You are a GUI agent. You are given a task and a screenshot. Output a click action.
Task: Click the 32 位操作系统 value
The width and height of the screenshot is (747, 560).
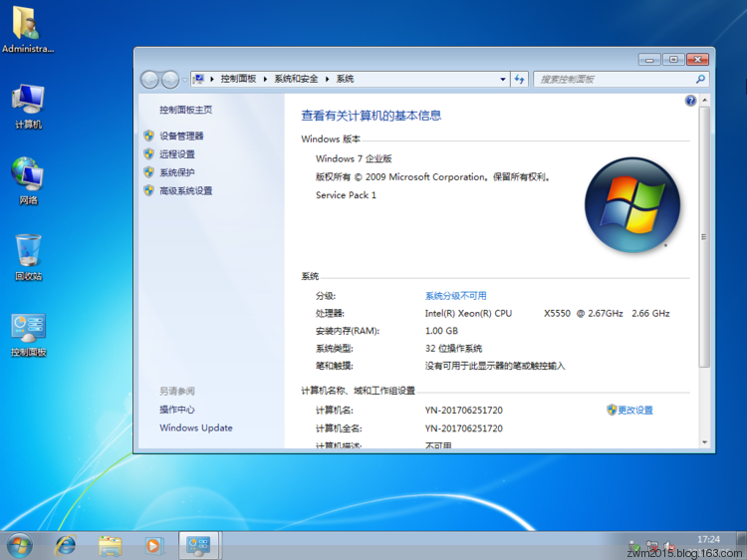click(453, 349)
